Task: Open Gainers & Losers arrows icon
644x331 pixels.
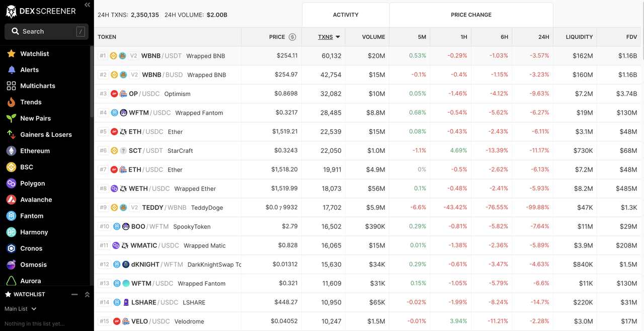Action: tap(11, 135)
